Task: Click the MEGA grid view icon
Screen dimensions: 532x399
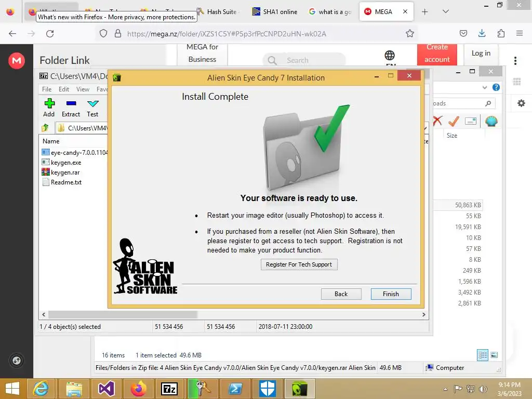Action: coord(517,82)
